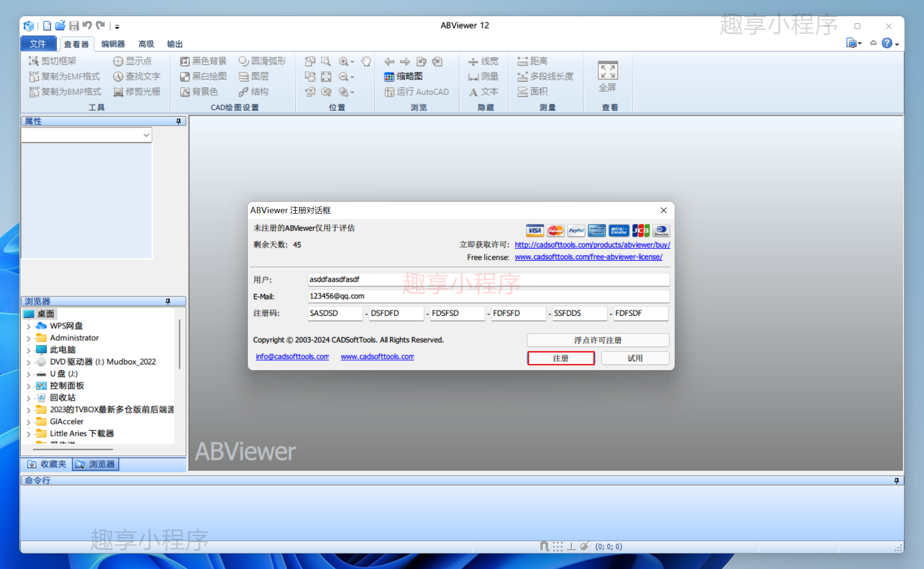Viewport: 924px width, 569px height.
Task: Open the 查找文字 find text tool
Action: click(x=137, y=76)
